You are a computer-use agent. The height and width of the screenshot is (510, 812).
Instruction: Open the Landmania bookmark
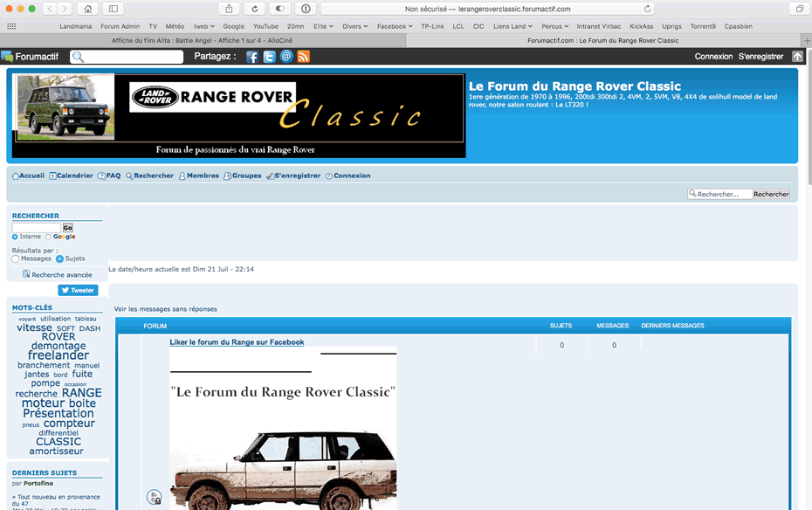click(76, 26)
